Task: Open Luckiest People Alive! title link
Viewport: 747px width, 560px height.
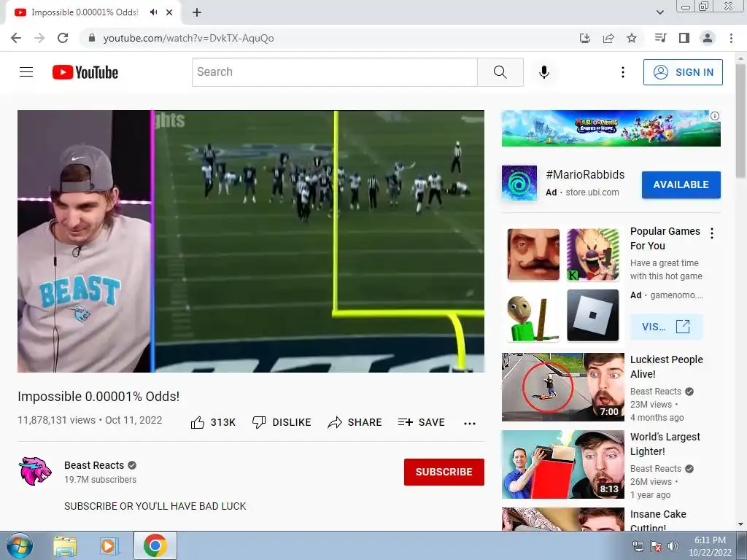Action: 667,367
